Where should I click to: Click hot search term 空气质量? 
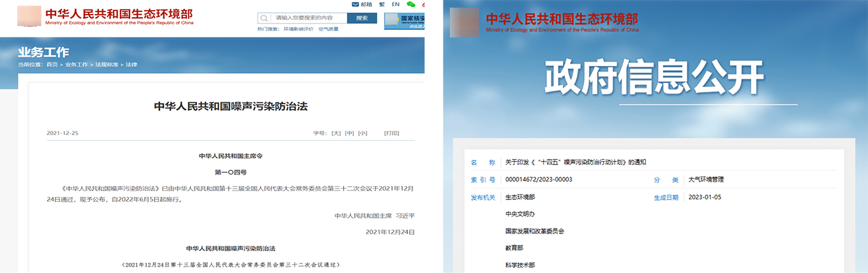[329, 29]
